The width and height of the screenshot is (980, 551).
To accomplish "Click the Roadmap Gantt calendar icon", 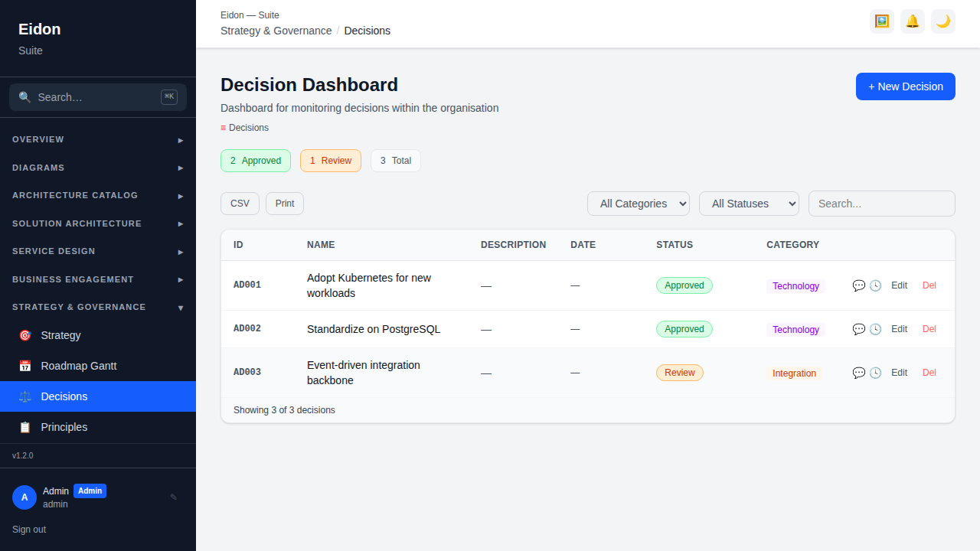I will pos(24,366).
